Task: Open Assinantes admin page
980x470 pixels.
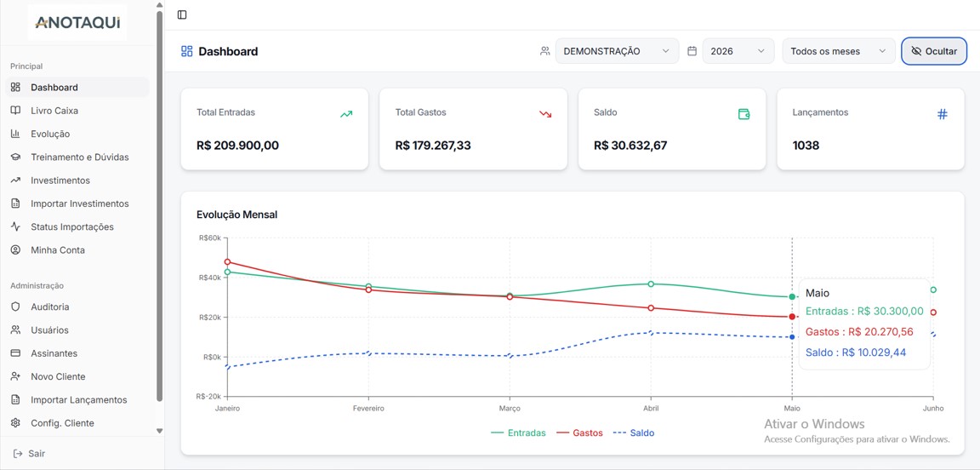Action: pos(77,353)
